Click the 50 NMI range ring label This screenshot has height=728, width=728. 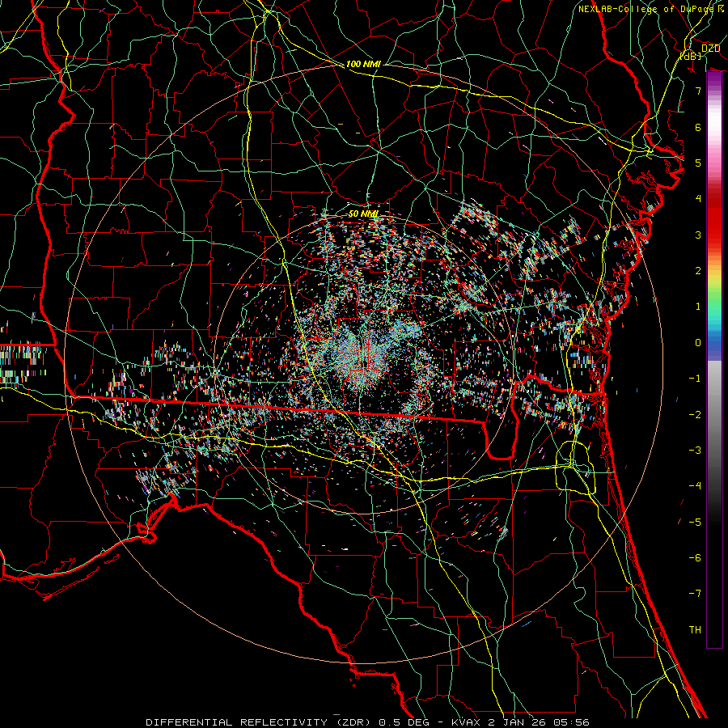(x=363, y=214)
